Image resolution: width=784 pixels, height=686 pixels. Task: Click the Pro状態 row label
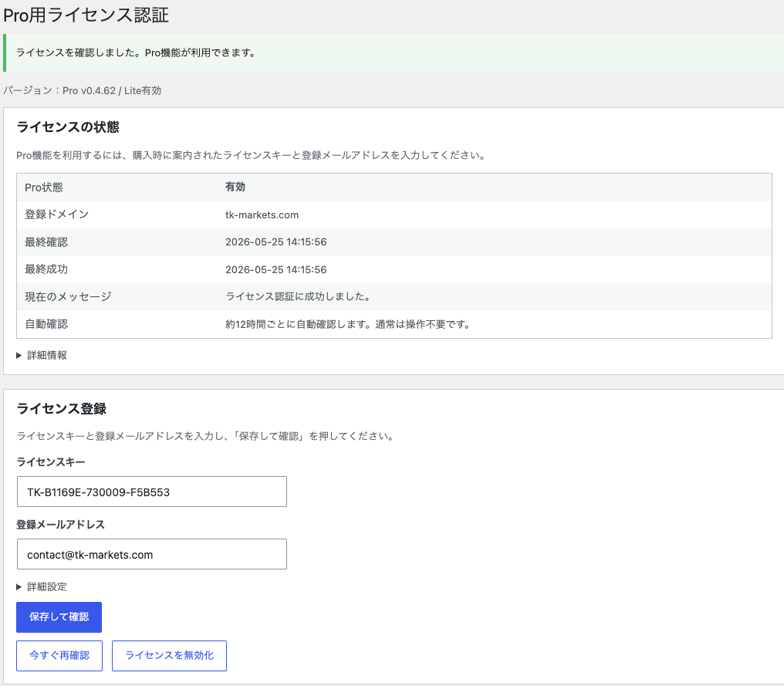[44, 188]
